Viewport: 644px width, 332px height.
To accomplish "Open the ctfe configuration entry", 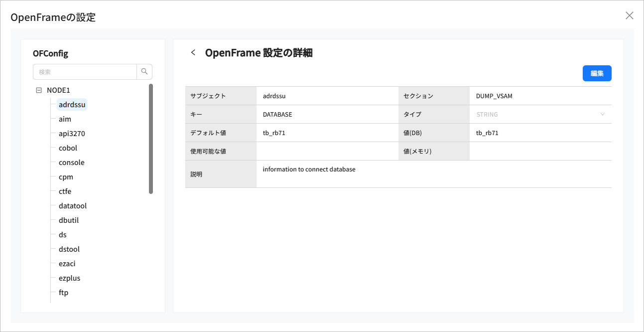I will (65, 191).
